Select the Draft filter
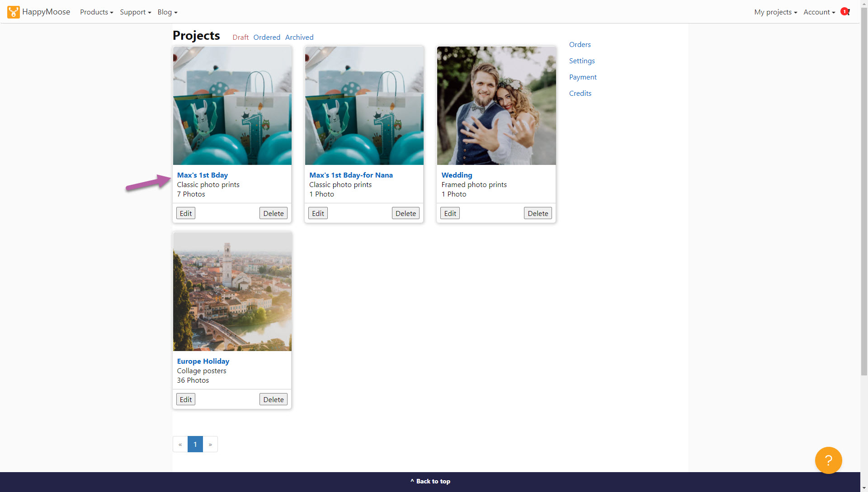This screenshot has width=868, height=492. [240, 37]
